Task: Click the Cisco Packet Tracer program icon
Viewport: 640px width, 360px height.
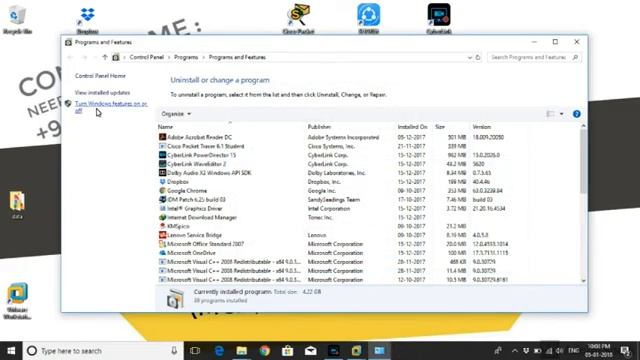Action: (162, 146)
